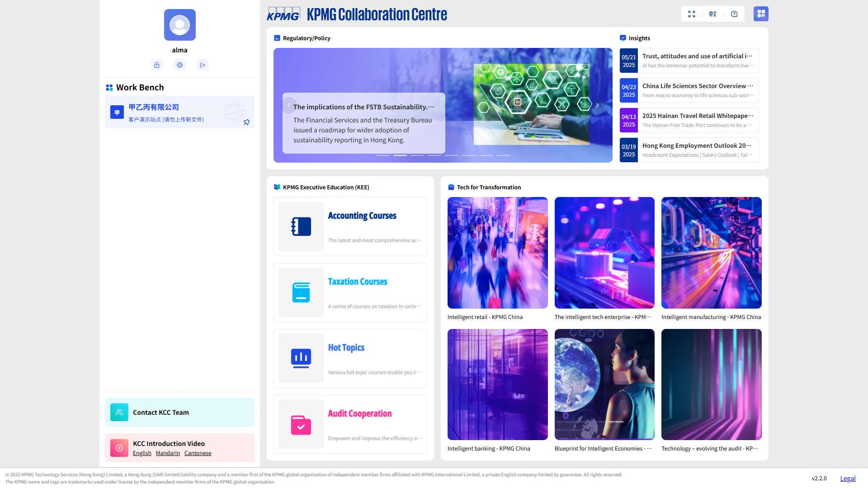Toggle fullscreen mode icon in header
The image size is (868, 488).
692,14
